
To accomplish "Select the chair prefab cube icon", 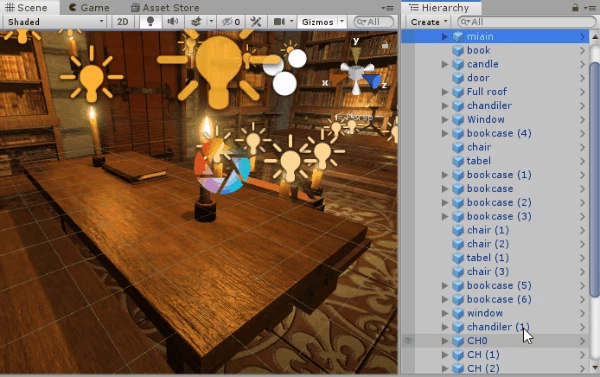I will tap(458, 147).
